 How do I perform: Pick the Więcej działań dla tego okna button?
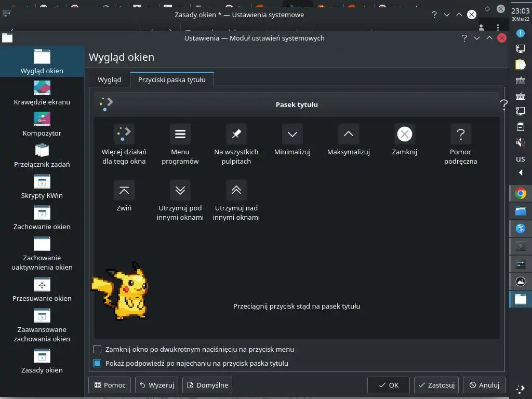click(124, 134)
